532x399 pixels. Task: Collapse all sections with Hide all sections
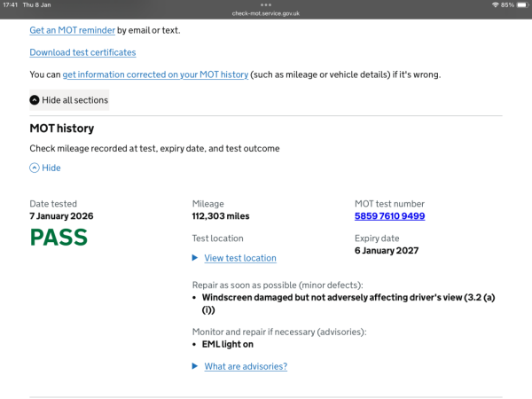click(74, 100)
